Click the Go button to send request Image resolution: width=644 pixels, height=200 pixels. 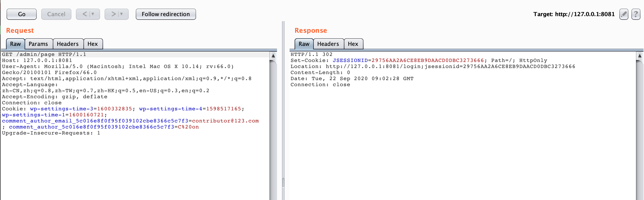(x=22, y=14)
